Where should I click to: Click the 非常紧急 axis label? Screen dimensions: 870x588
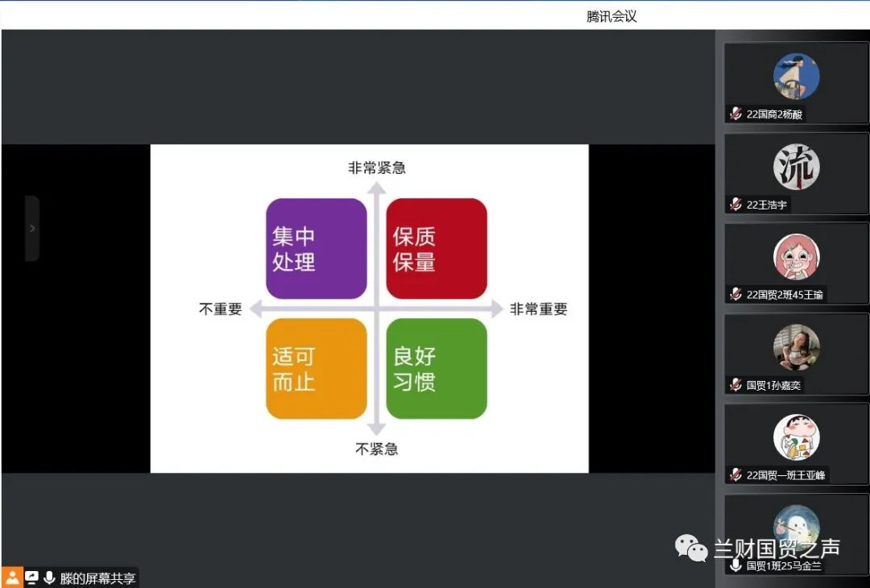click(377, 168)
